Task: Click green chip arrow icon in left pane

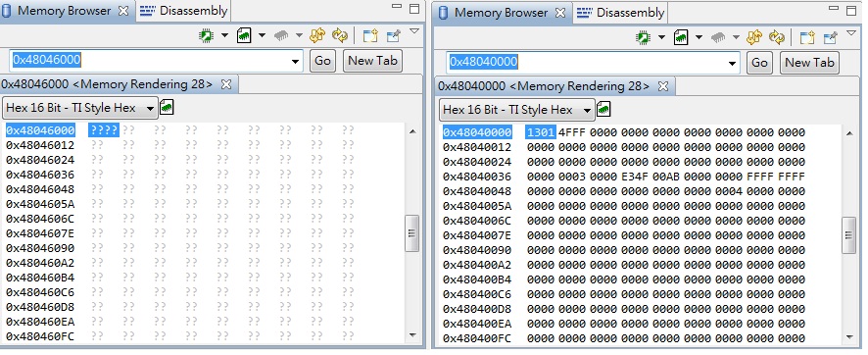Action: coord(207,36)
